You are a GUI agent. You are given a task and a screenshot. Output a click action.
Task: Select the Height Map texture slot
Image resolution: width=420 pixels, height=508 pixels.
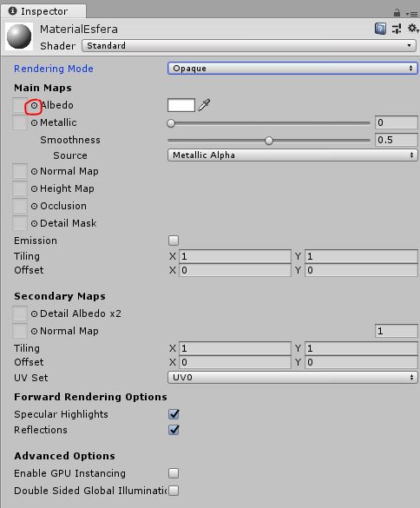click(x=20, y=188)
